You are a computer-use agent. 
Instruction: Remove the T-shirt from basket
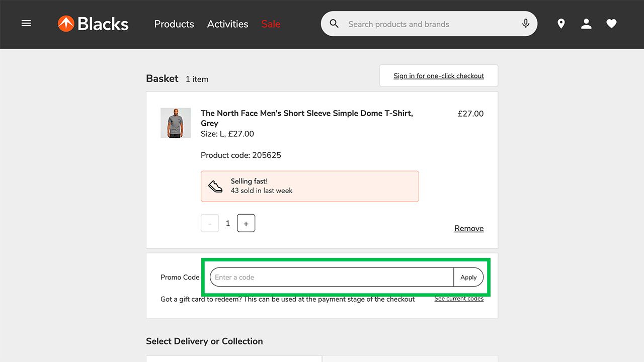point(469,228)
